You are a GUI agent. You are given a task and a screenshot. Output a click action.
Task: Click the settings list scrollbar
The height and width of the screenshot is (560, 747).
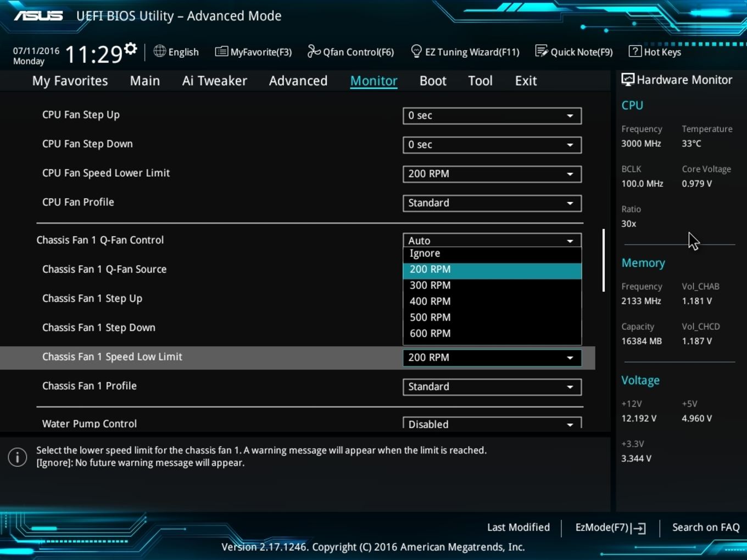click(x=604, y=260)
